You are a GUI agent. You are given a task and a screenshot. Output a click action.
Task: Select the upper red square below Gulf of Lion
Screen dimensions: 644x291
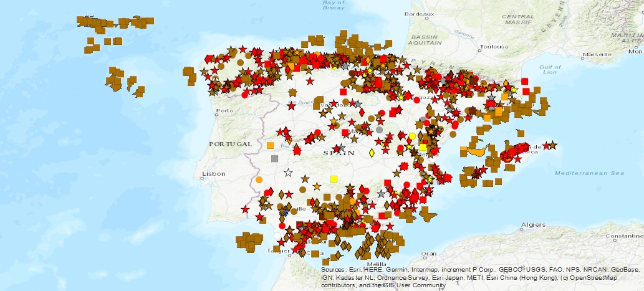point(525,81)
